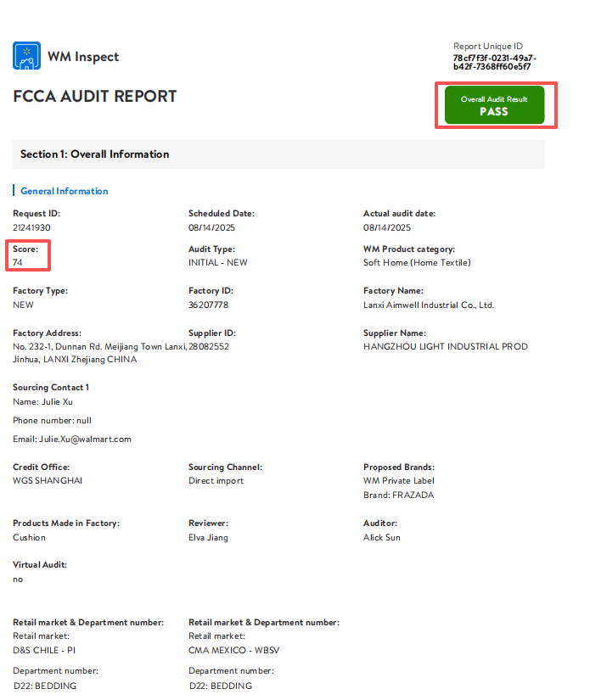Click the CMA MEXICO - WBSV retail market
Viewport: 590px width, 700px height.
click(x=234, y=651)
